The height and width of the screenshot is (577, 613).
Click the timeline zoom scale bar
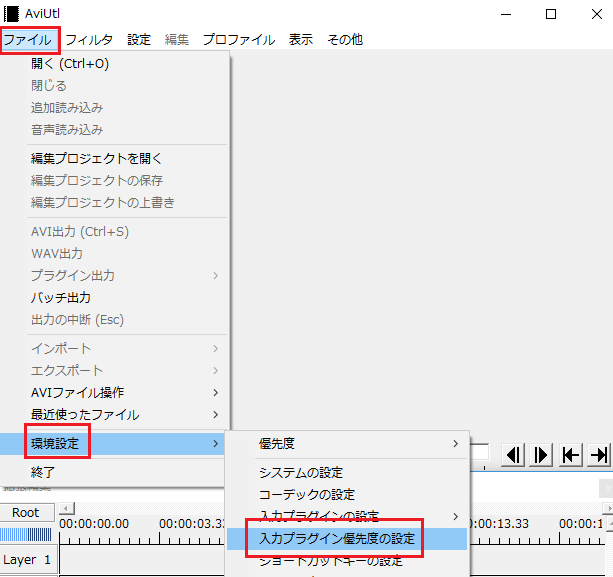click(x=27, y=534)
